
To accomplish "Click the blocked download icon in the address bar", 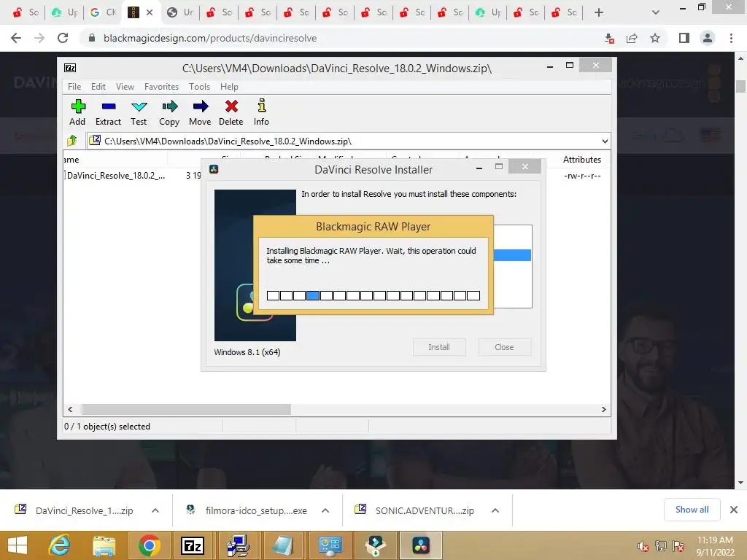I will coord(609,38).
